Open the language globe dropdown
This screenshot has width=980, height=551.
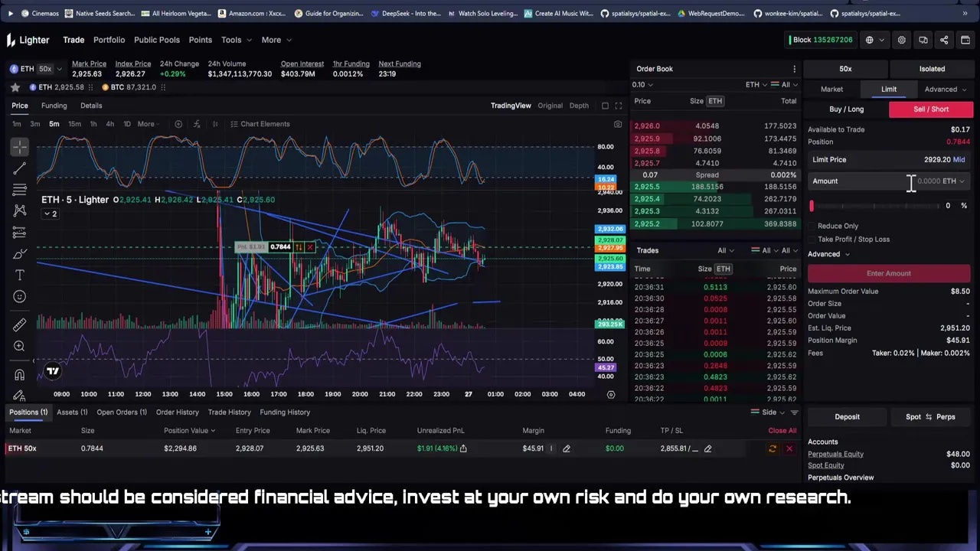click(874, 40)
